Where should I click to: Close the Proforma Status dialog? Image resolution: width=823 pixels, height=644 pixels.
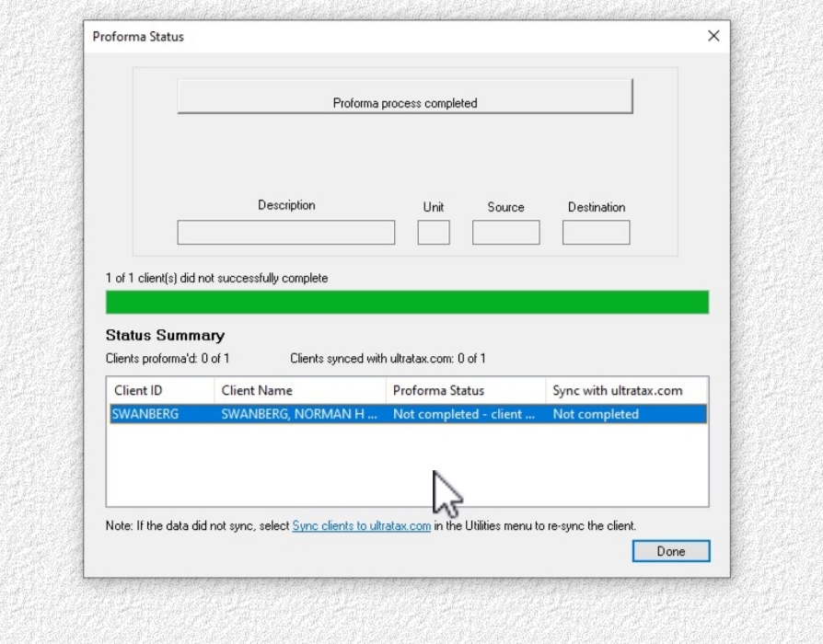tap(713, 36)
